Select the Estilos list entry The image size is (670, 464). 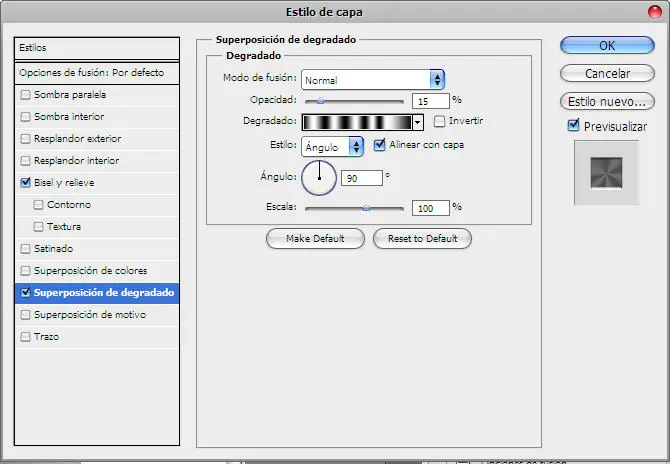(x=97, y=48)
